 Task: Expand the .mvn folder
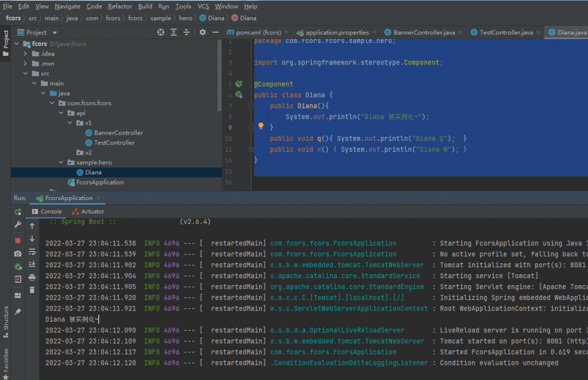pos(25,63)
